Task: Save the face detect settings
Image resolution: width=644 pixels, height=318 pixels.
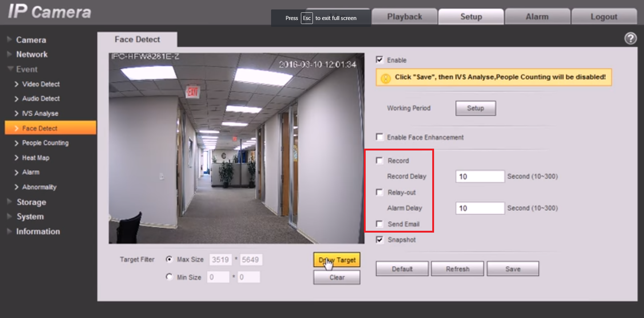Action: point(513,269)
